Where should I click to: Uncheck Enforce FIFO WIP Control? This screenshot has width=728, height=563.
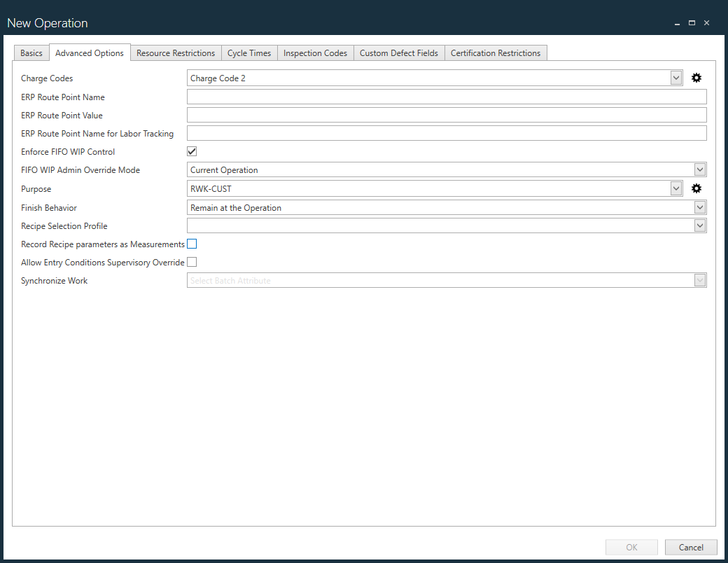(x=192, y=151)
